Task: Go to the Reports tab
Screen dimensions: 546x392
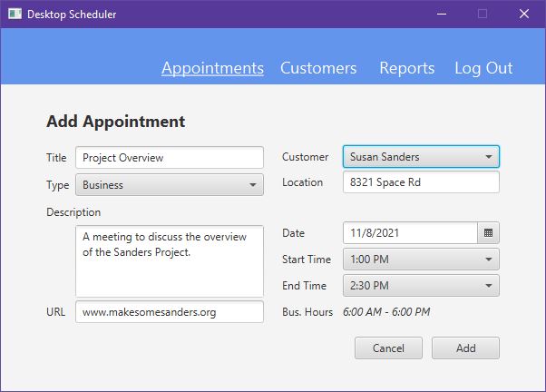Action: [x=406, y=68]
